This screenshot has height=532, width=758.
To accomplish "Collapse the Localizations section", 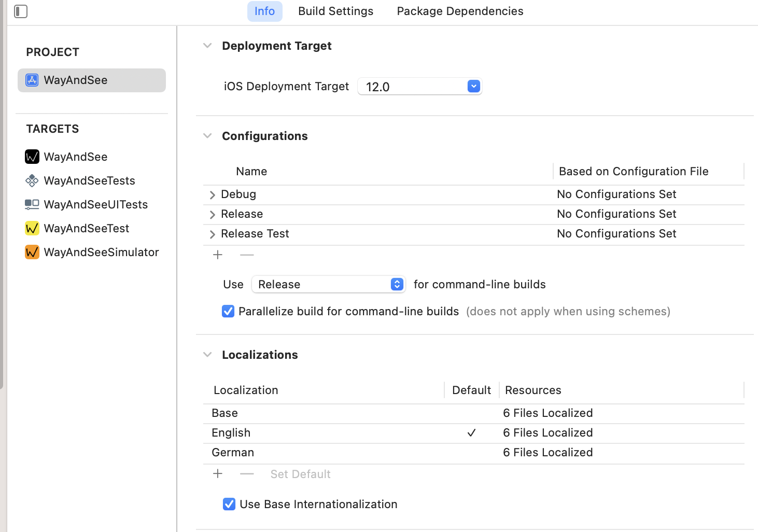I will pyautogui.click(x=207, y=355).
